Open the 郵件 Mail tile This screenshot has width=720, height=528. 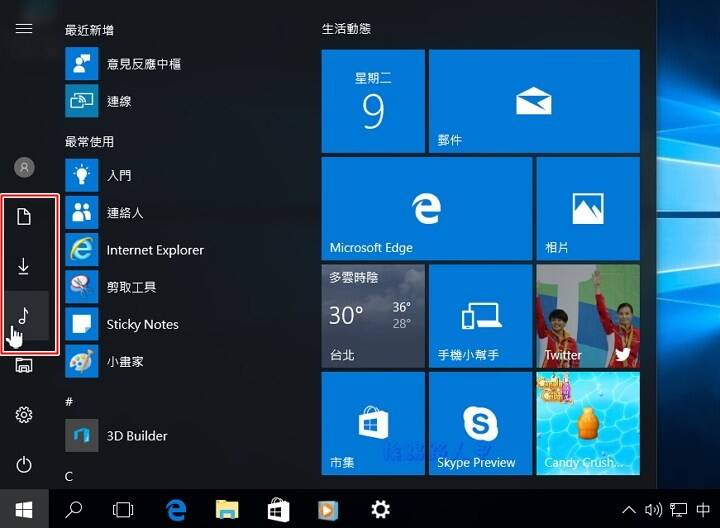click(534, 101)
